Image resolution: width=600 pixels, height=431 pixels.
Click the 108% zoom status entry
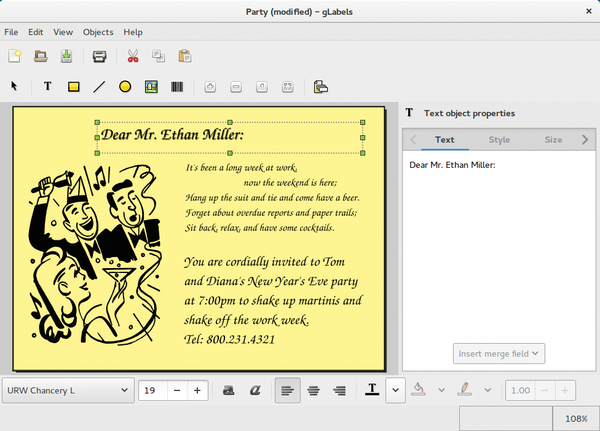coord(576,419)
